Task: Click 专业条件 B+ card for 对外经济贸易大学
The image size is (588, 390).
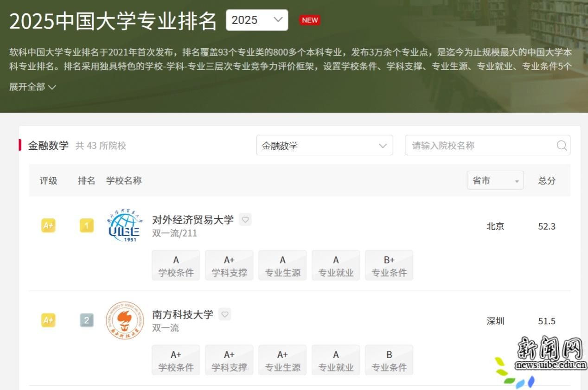Action: pos(389,266)
